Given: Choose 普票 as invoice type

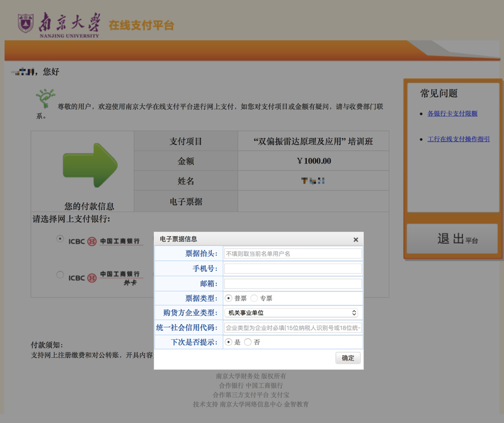Looking at the screenshot, I should coord(229,298).
